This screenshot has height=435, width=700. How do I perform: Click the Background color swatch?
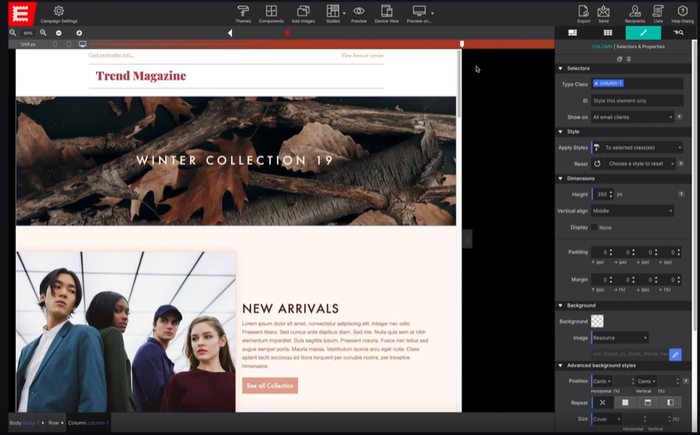pyautogui.click(x=597, y=321)
